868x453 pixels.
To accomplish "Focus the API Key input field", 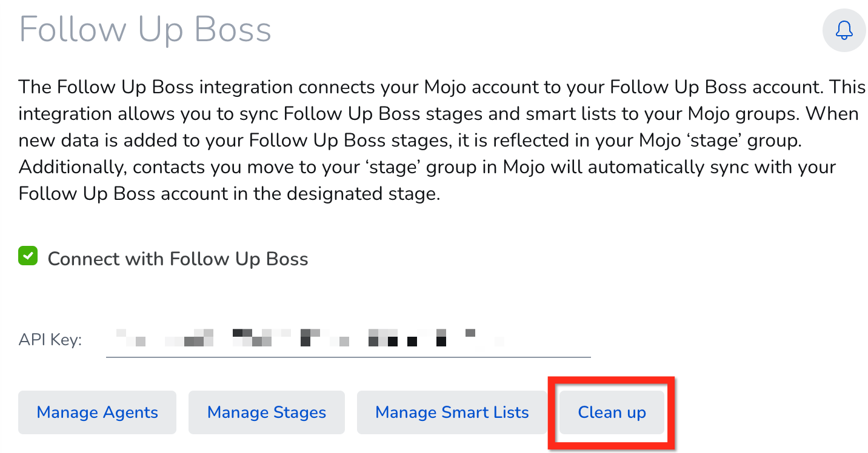I will pyautogui.click(x=348, y=339).
